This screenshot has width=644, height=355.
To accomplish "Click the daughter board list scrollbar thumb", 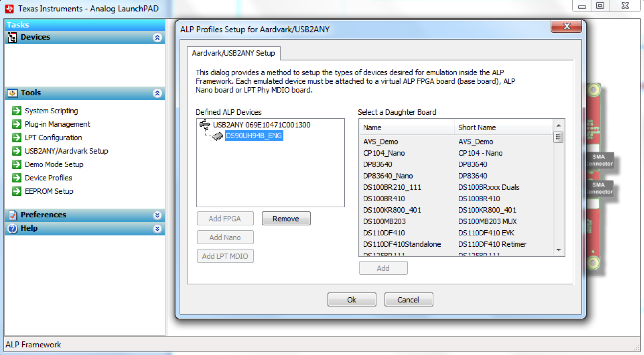I will point(558,137).
